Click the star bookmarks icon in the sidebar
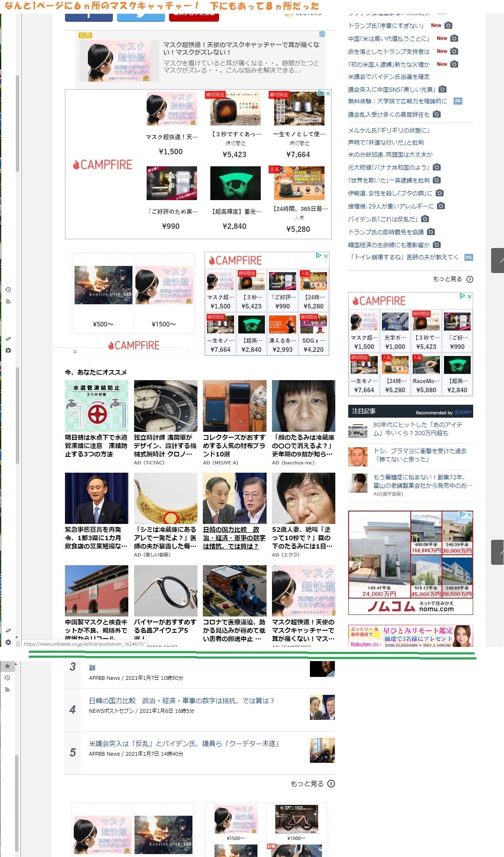 coord(7,666)
